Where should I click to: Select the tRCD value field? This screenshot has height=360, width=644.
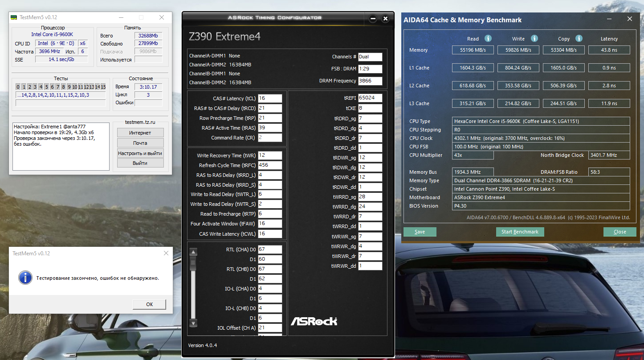tap(270, 108)
